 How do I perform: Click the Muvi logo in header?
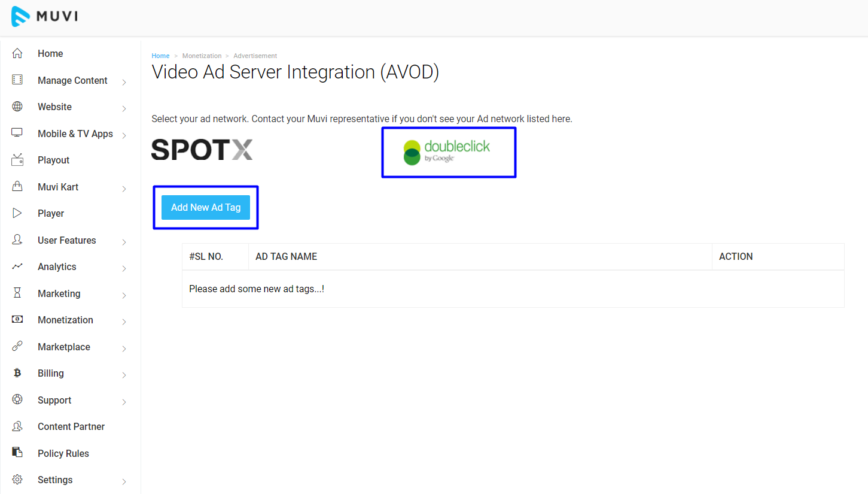pyautogui.click(x=44, y=16)
